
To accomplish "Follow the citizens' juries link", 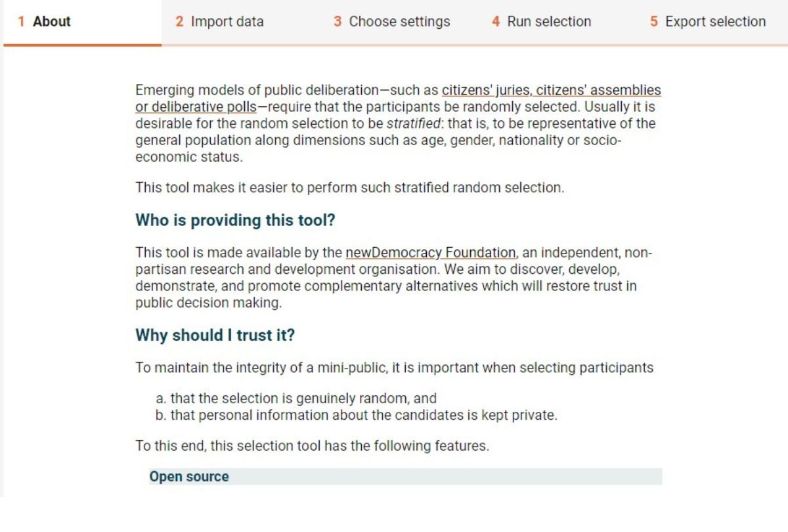I will point(485,90).
